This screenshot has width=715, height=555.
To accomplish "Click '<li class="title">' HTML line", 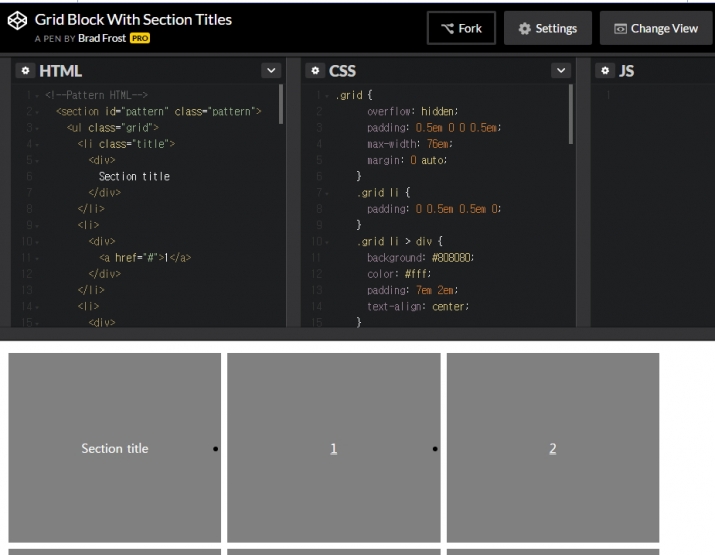I will [x=126, y=144].
